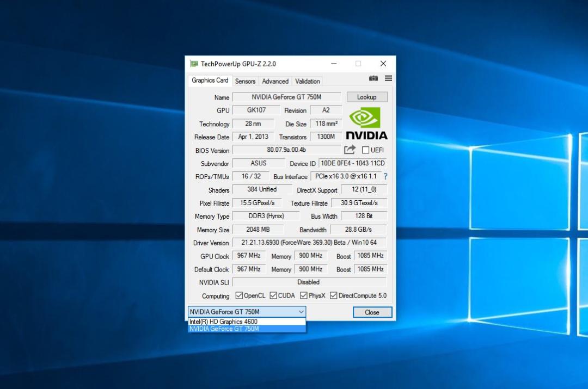Open the Sensors tab
588x389 pixels.
tap(245, 81)
